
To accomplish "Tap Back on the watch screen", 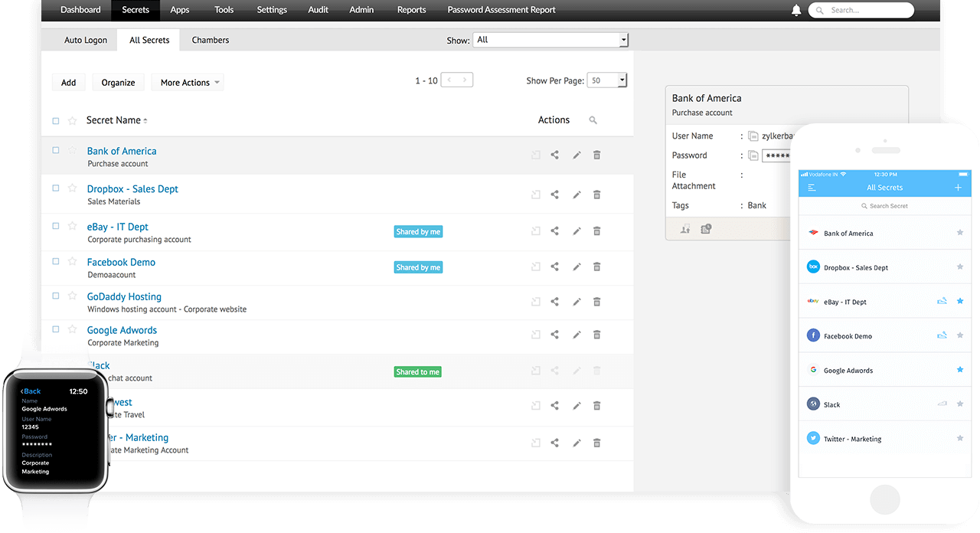I will click(x=31, y=391).
